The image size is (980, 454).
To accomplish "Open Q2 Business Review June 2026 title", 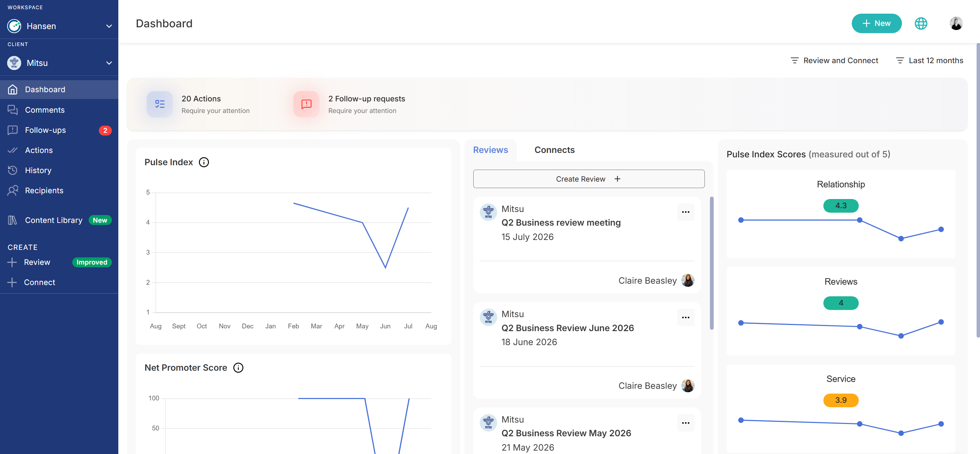I will click(x=567, y=328).
